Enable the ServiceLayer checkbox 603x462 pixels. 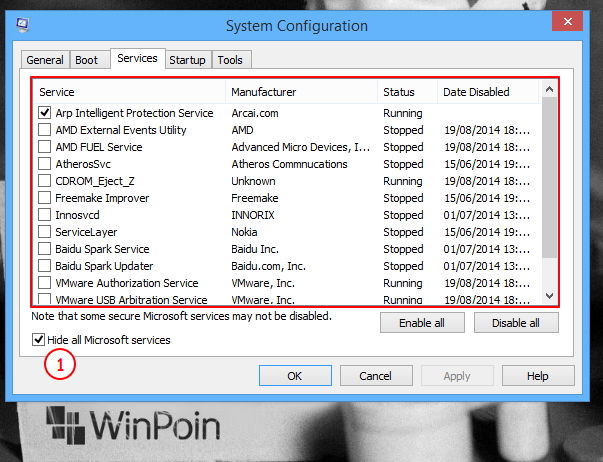pos(45,232)
